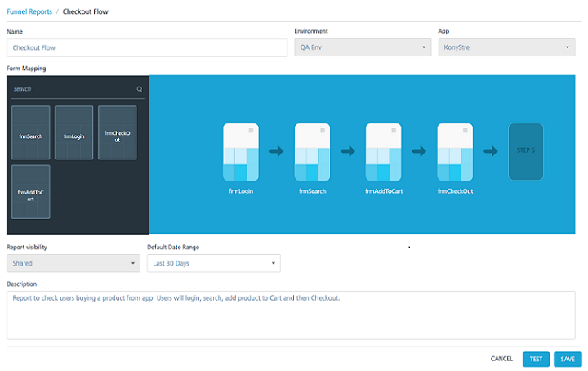Viewport: 588px width, 371px height.
Task: Open the Report visibility dropdown
Action: pos(73,263)
